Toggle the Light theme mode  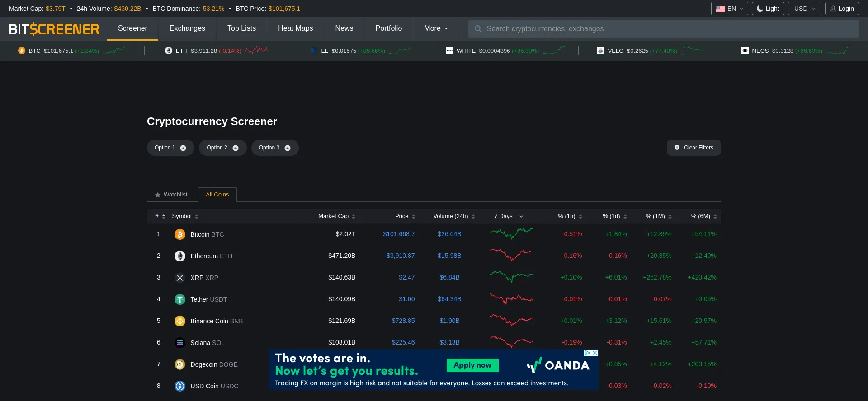point(768,9)
